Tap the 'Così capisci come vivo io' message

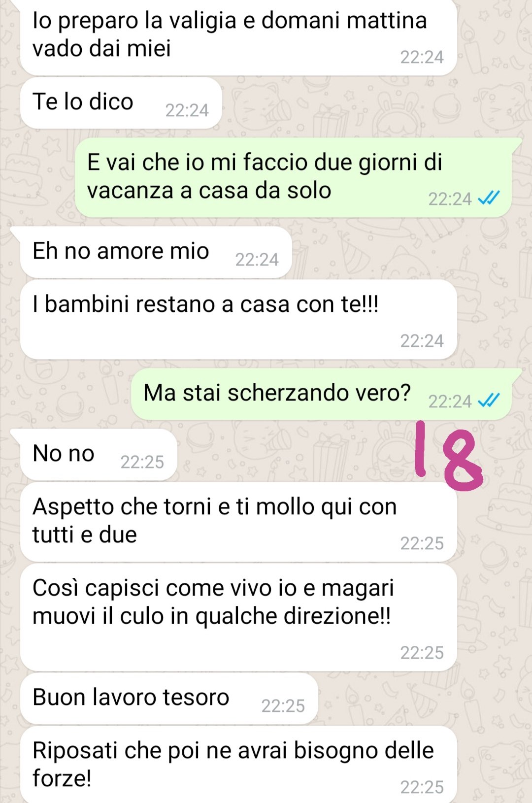coord(238,617)
